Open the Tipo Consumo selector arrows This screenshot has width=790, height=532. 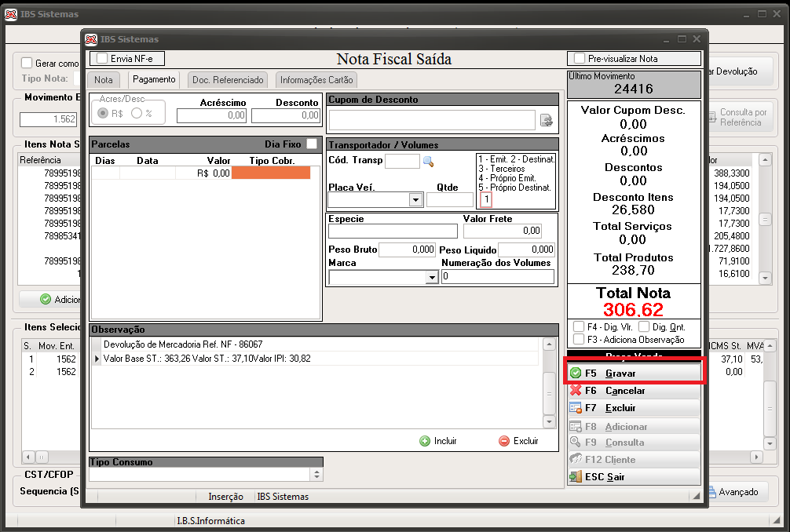tap(316, 474)
